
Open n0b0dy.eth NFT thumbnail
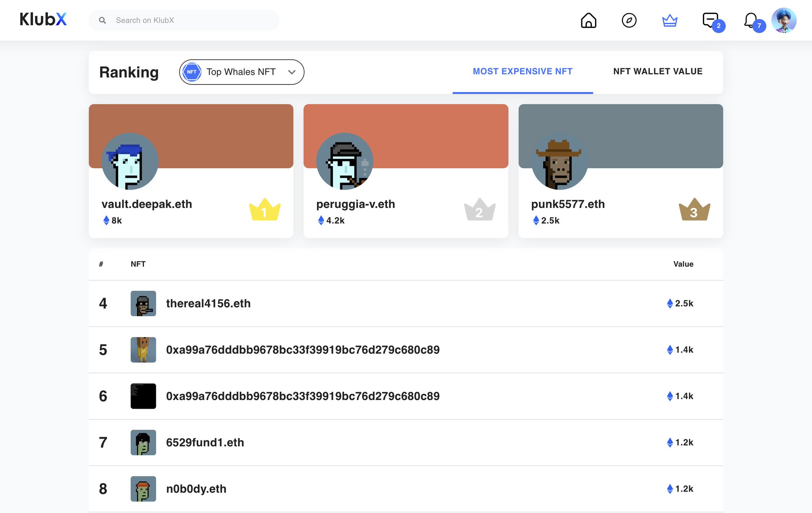point(143,489)
